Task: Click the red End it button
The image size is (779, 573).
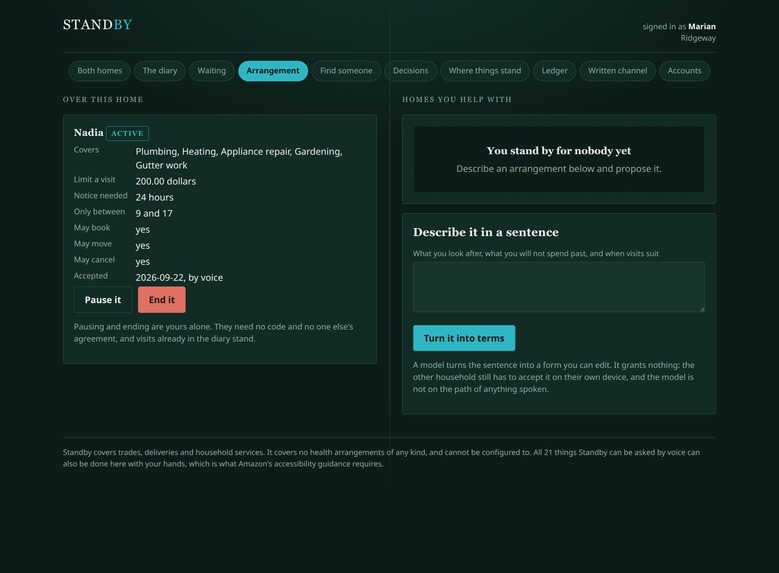Action: (x=162, y=300)
